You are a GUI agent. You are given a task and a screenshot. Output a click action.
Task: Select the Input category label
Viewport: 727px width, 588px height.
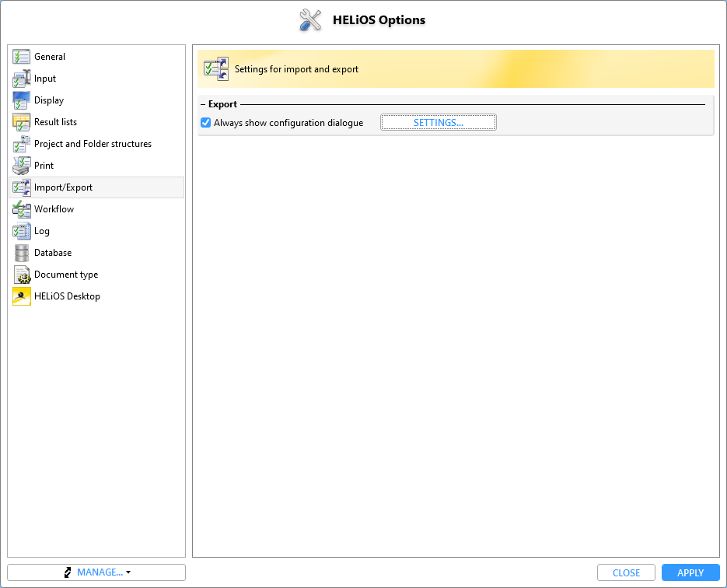[45, 79]
